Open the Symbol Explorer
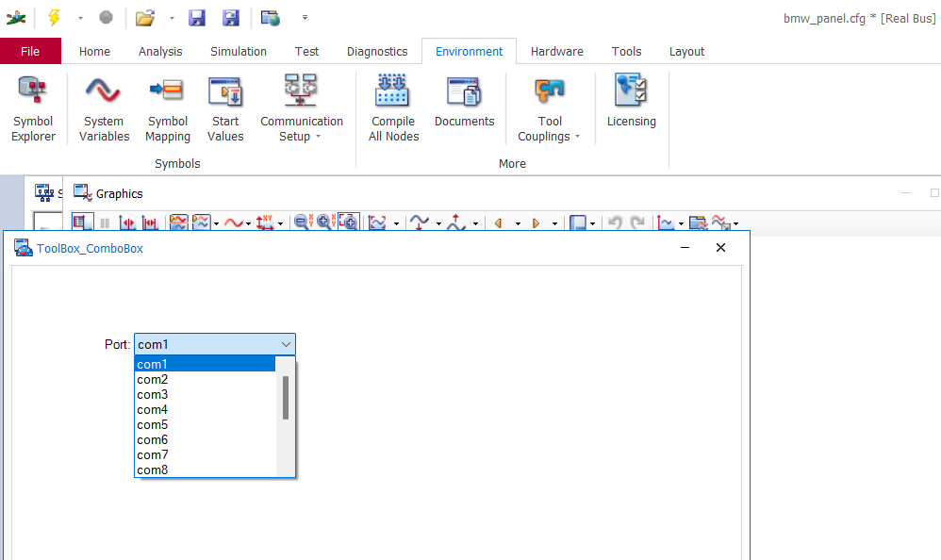Image resolution: width=941 pixels, height=560 pixels. point(33,109)
